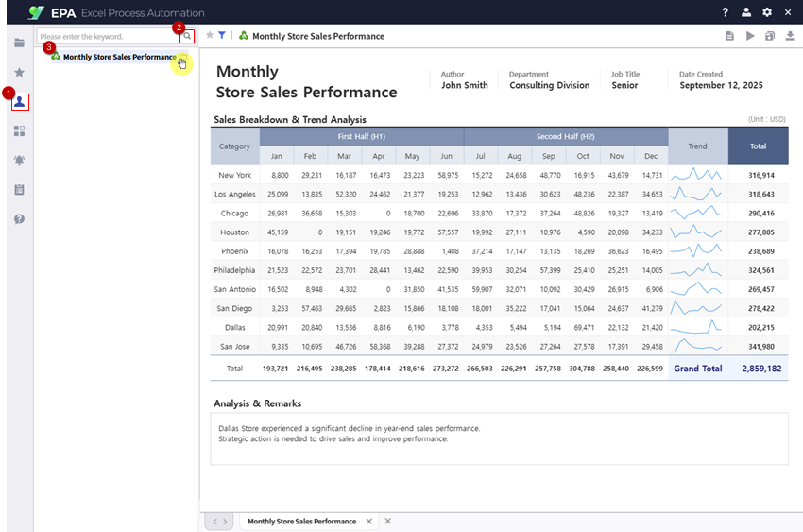The height and width of the screenshot is (532, 803).
Task: Click the run (play) icon in report toolbar
Action: (750, 36)
